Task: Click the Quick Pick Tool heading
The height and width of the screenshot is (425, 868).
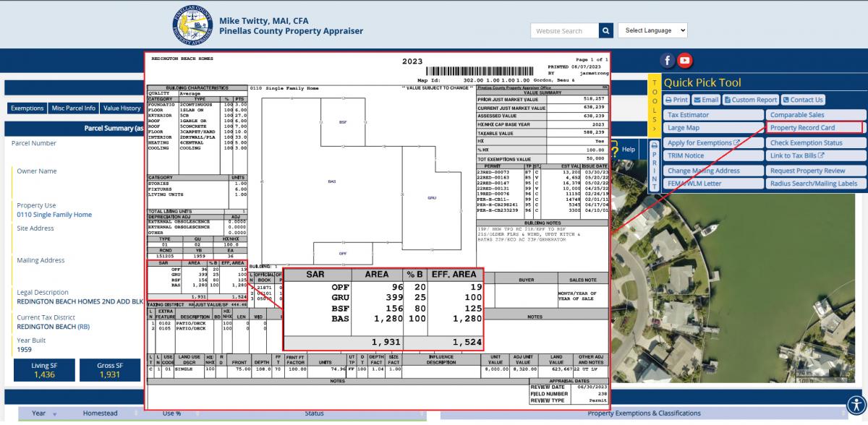Action: tap(702, 82)
